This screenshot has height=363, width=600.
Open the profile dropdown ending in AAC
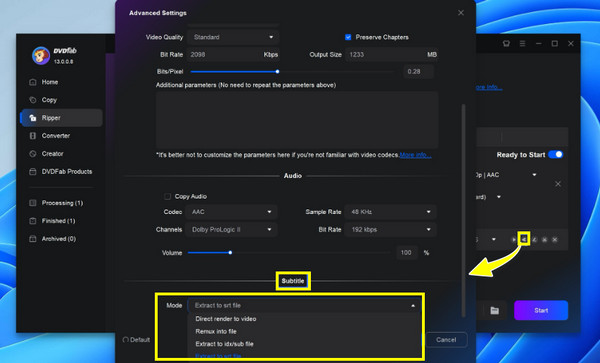tap(534, 175)
